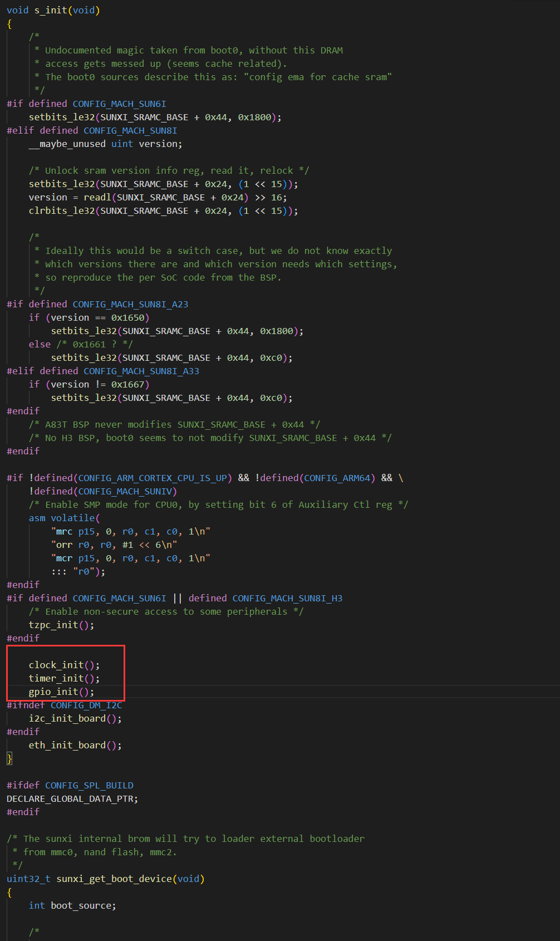
Task: Click the comment 'The sunxi internal brom will try to loader'
Action: [x=186, y=839]
